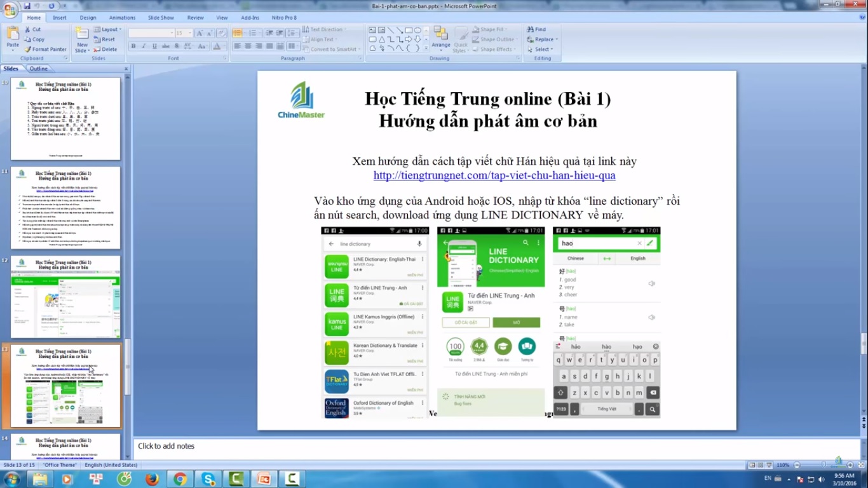This screenshot has width=868, height=488.
Task: Switch to the Outline pane tab
Action: pyautogui.click(x=39, y=69)
